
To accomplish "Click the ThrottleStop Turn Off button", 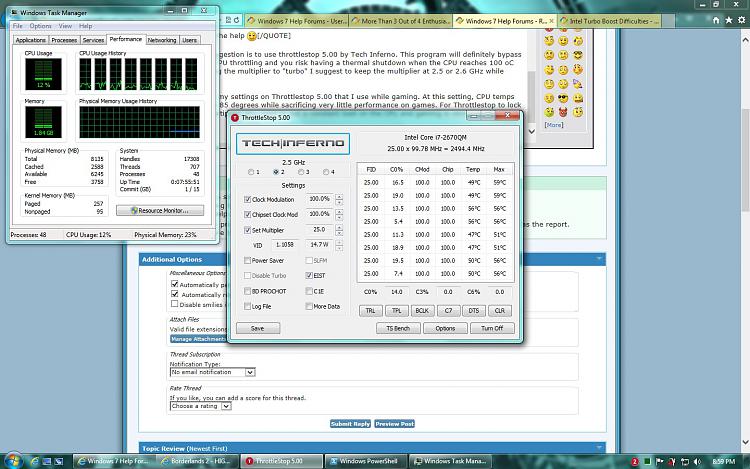I will (x=492, y=328).
